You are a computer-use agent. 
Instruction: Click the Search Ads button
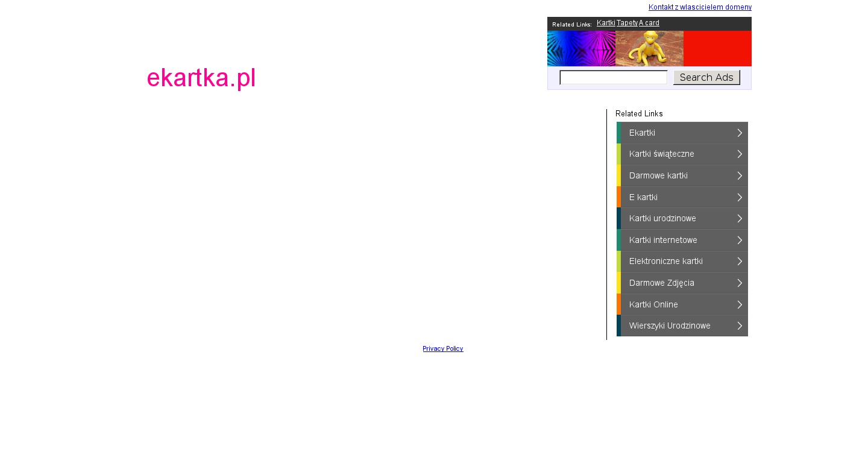pos(706,77)
